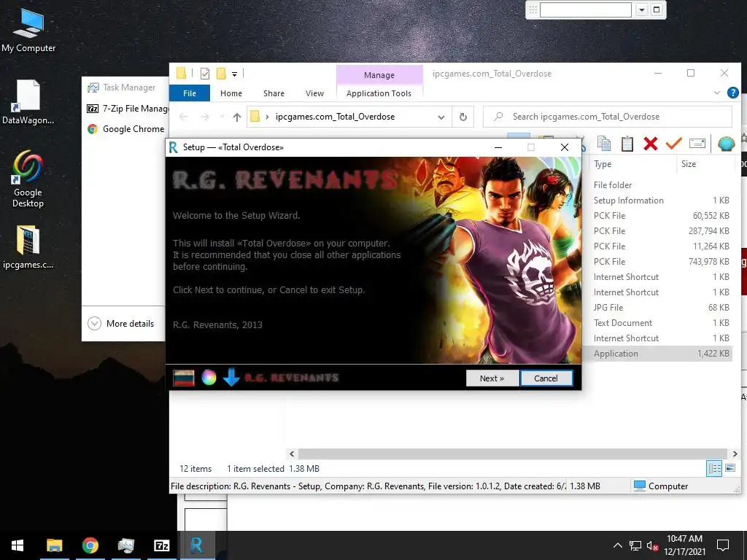Viewport: 747px width, 560px height.
Task: Click Next in the Setup wizard
Action: [x=492, y=378]
